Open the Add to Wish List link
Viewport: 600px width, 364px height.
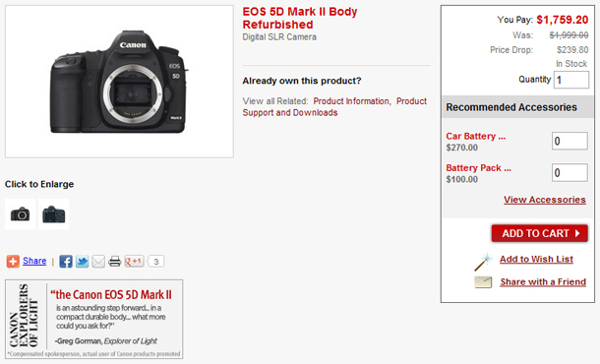[536, 259]
